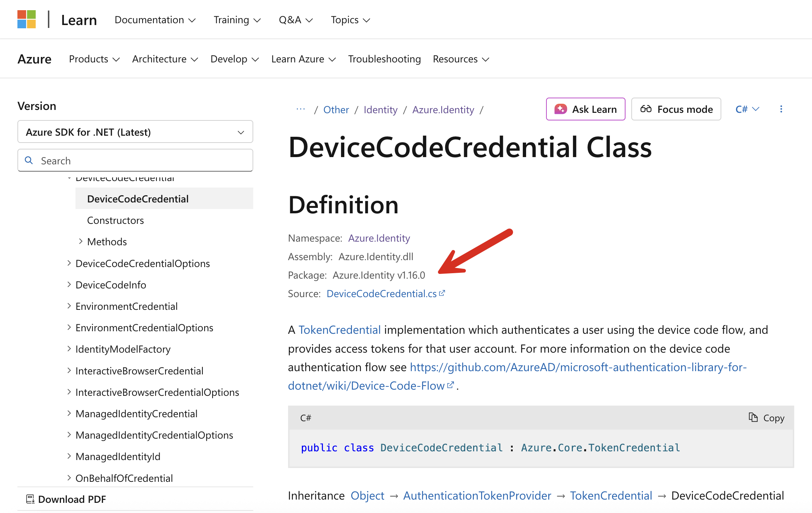Expand DeviceCodeCredentialOptions in the sidebar
Image resolution: width=812 pixels, height=513 pixels.
click(69, 263)
